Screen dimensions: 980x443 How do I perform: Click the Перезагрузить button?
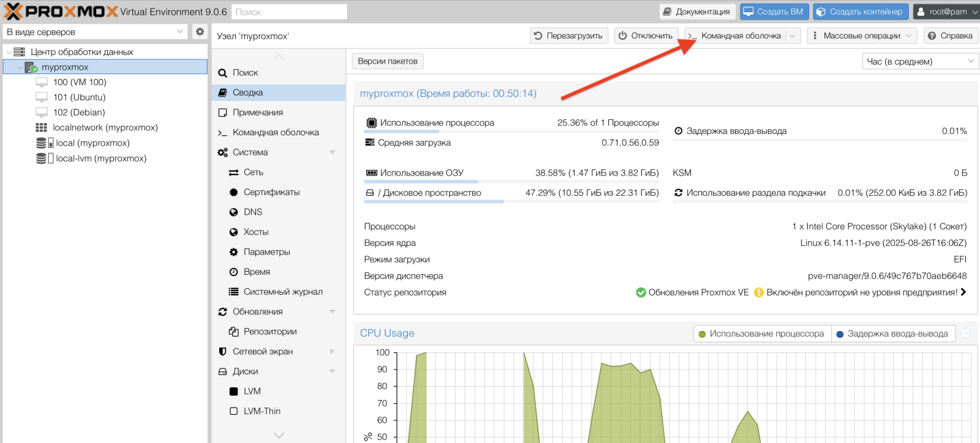coord(569,36)
